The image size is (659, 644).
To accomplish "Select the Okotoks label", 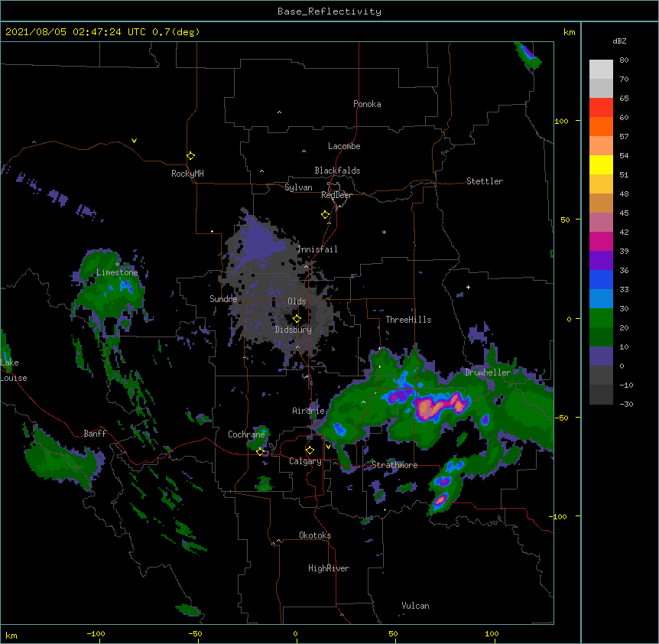I will coord(315,535).
